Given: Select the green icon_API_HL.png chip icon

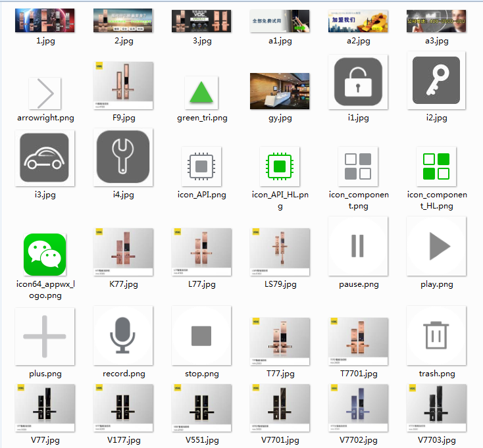Looking at the screenshot, I should (280, 166).
